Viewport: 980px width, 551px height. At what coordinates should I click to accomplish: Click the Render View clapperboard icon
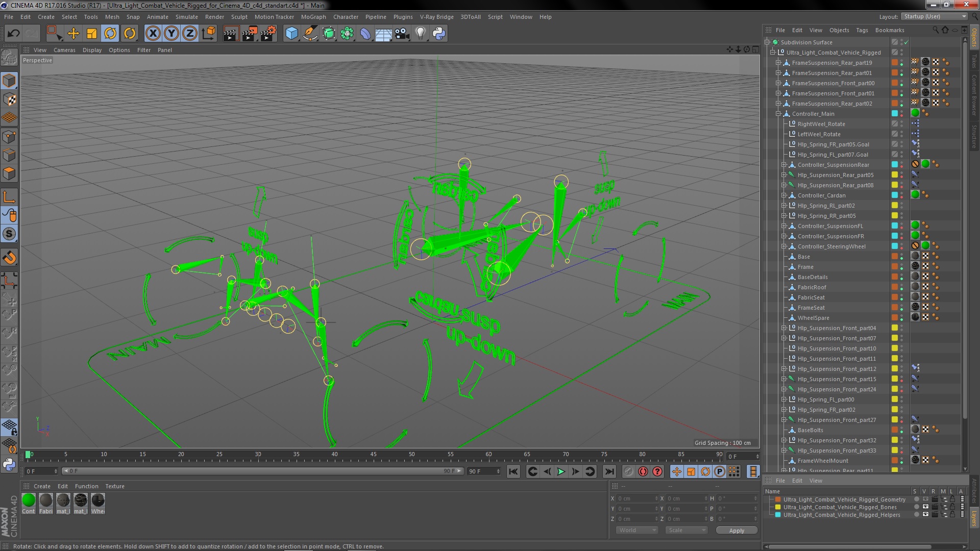[230, 34]
